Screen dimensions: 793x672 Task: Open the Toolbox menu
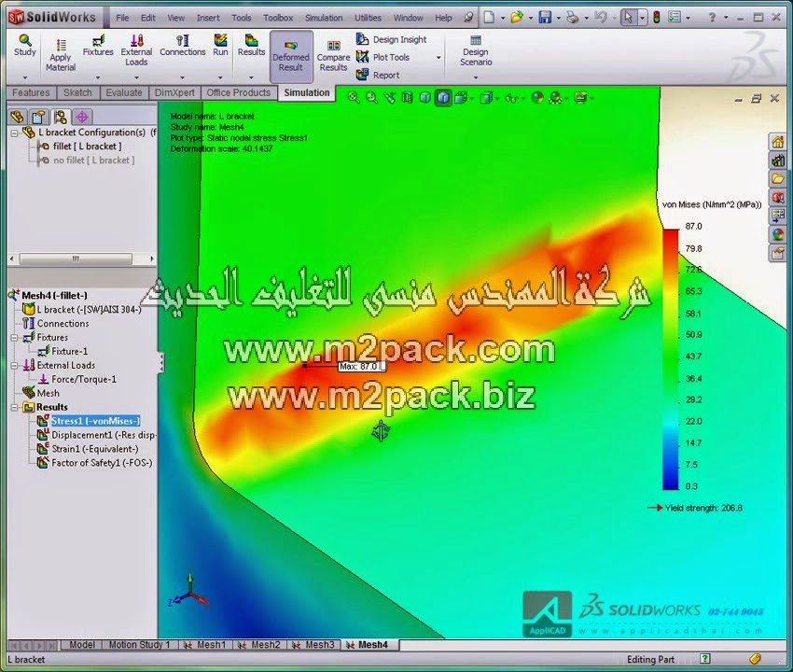click(278, 18)
